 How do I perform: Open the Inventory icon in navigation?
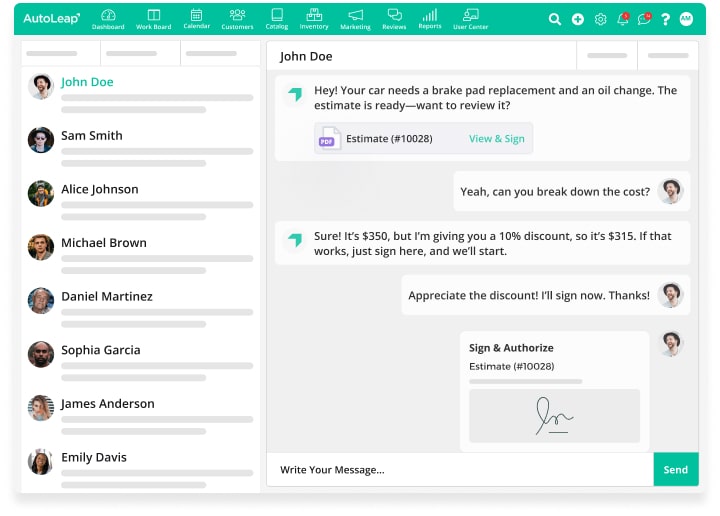pyautogui.click(x=314, y=16)
